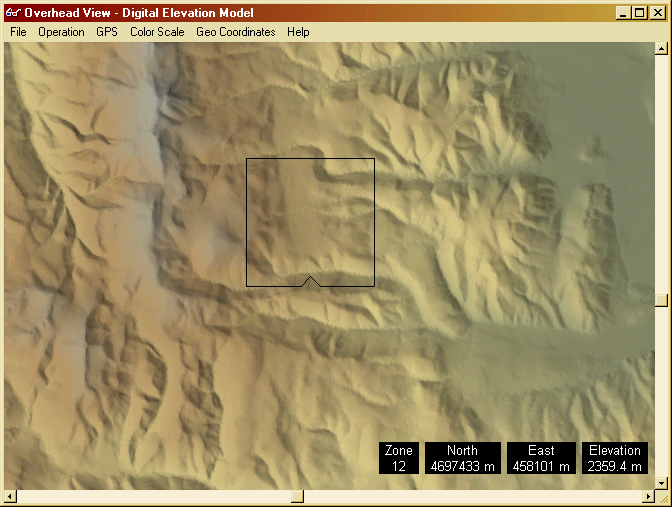The height and width of the screenshot is (507, 672).
Task: Click the horizontal scrollbar left arrow
Action: tap(11, 497)
